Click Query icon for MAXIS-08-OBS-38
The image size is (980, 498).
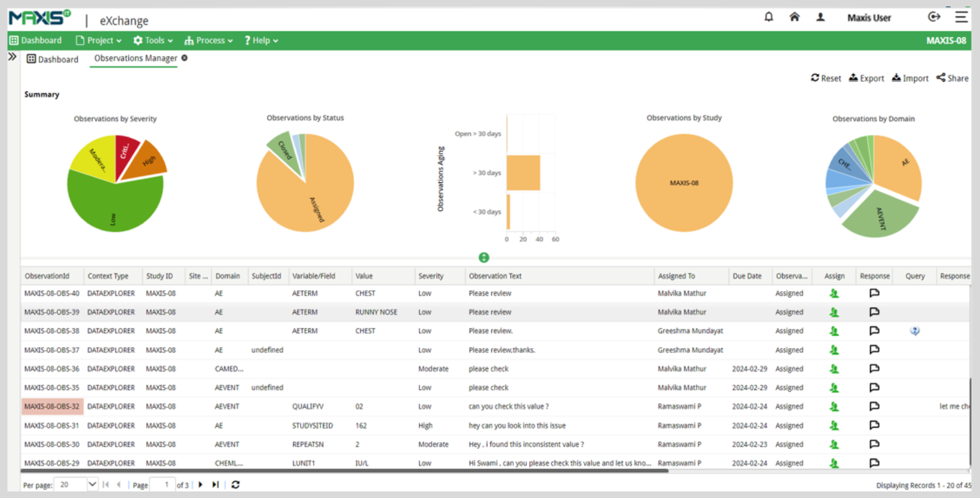click(915, 331)
